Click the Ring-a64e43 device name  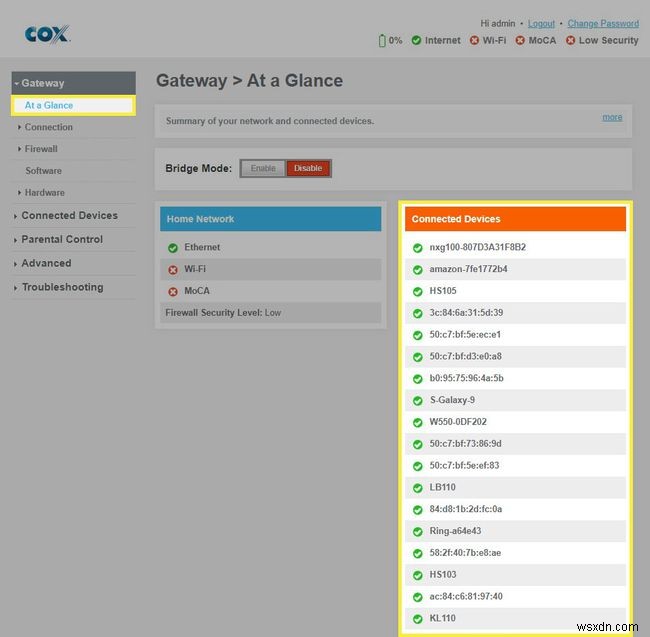coord(455,531)
